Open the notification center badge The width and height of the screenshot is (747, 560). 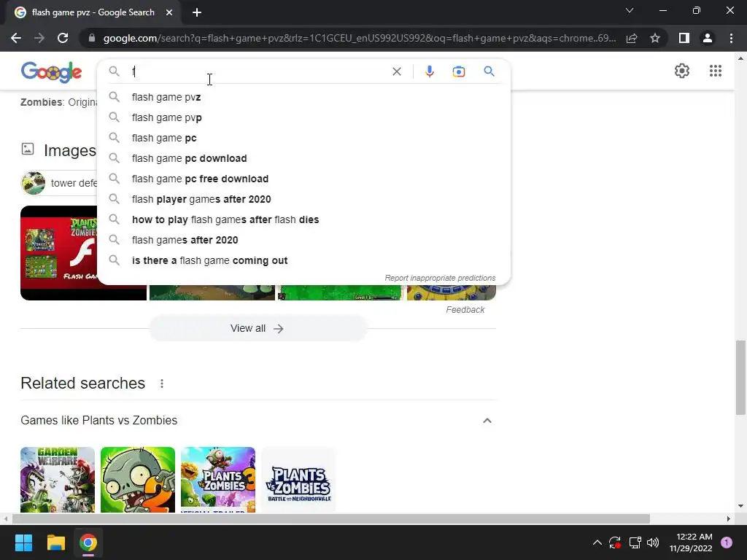[726, 542]
